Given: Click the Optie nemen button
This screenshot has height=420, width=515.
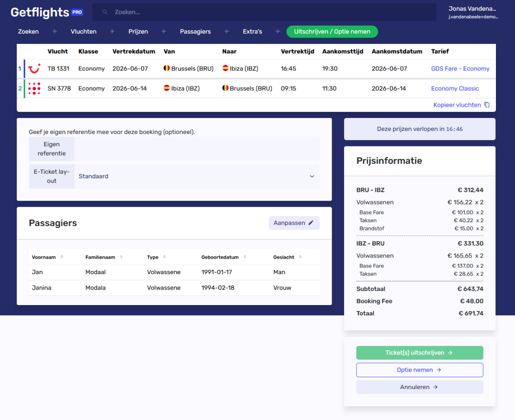Looking at the screenshot, I should click(x=419, y=370).
